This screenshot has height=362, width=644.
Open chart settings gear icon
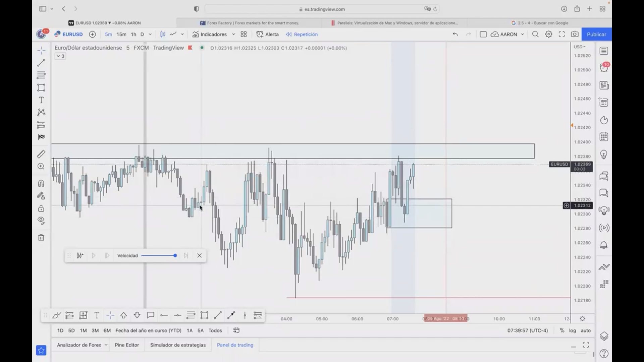pyautogui.click(x=548, y=34)
